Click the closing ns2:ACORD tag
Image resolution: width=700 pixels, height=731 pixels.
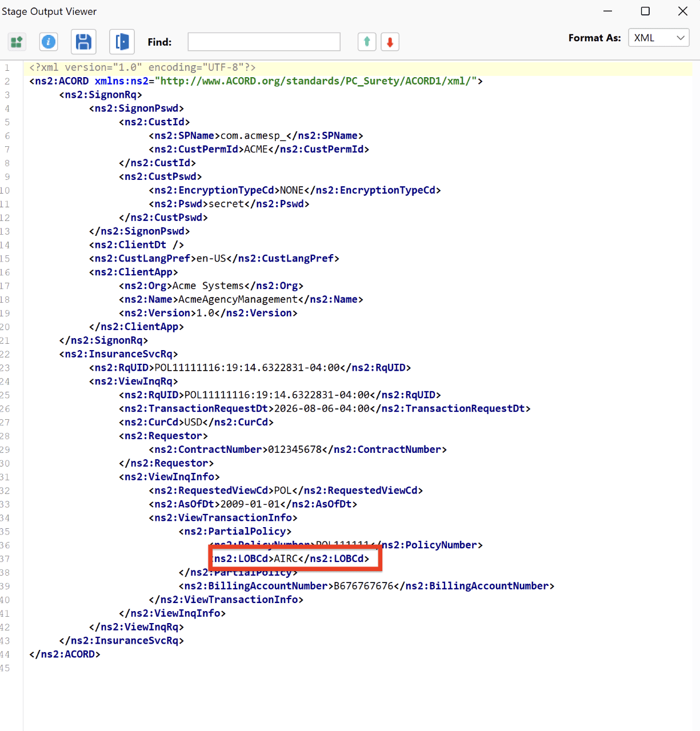click(x=65, y=654)
